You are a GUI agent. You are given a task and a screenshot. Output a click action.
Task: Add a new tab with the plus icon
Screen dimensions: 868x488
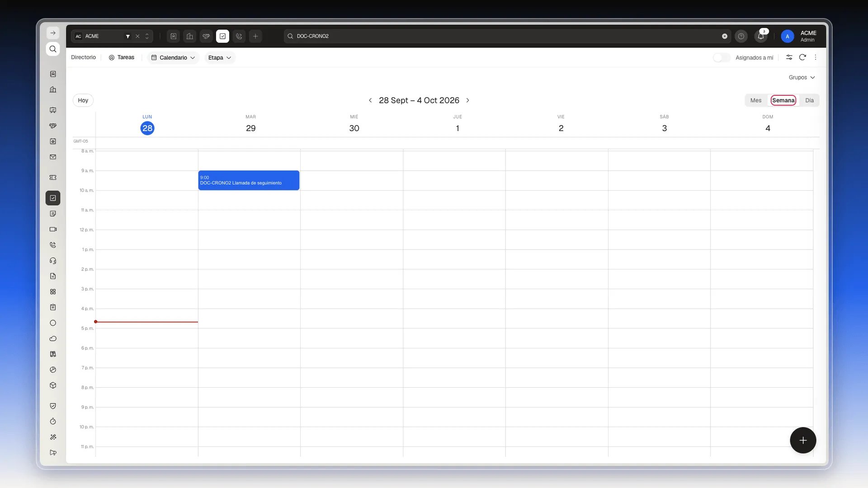pos(255,36)
